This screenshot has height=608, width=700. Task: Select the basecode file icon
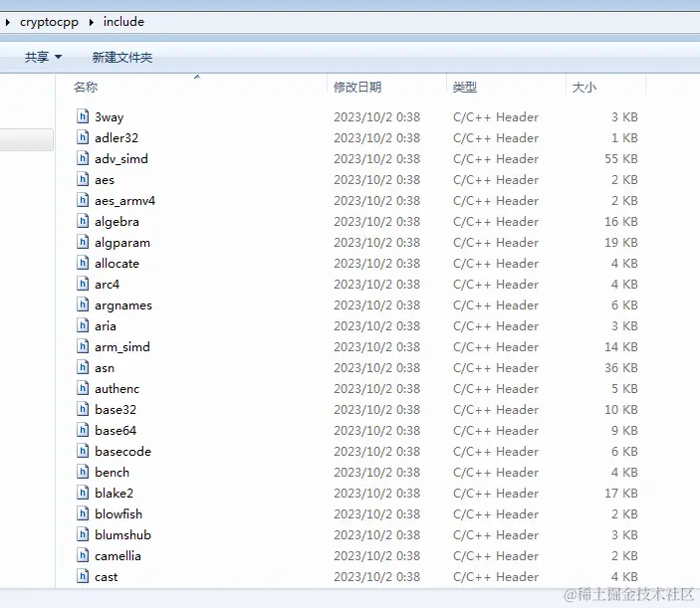point(83,451)
